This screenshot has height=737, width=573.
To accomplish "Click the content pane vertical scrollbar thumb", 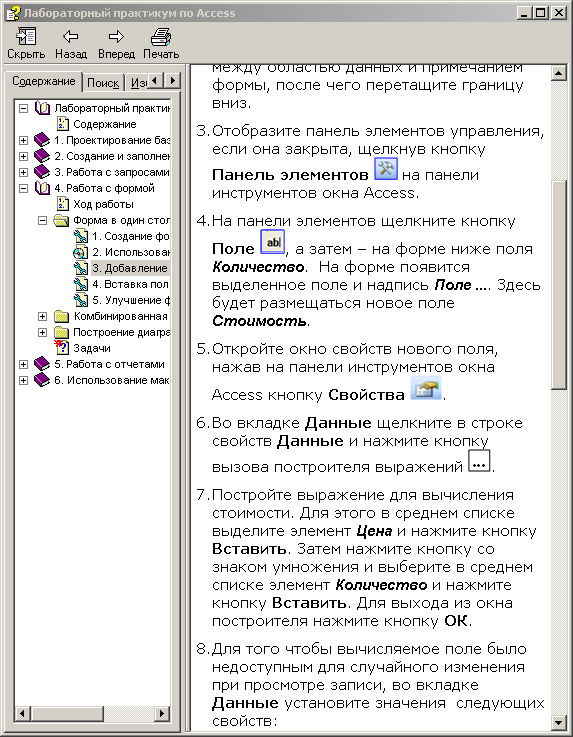I will click(558, 284).
